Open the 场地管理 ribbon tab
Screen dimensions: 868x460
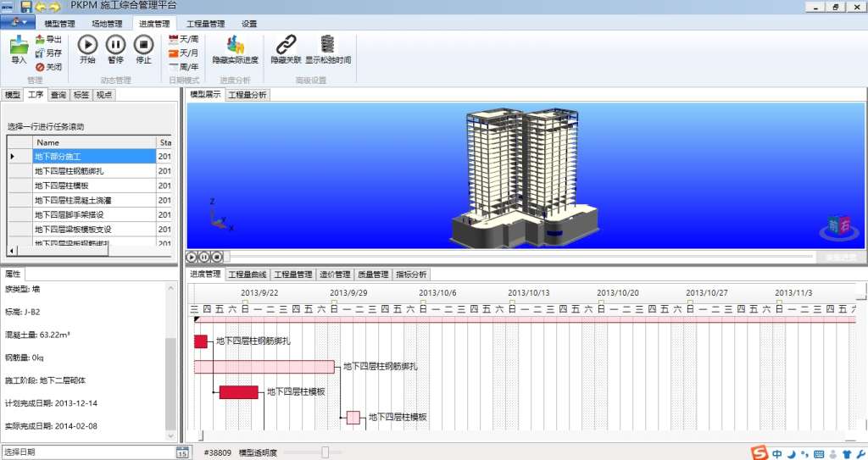tap(107, 24)
